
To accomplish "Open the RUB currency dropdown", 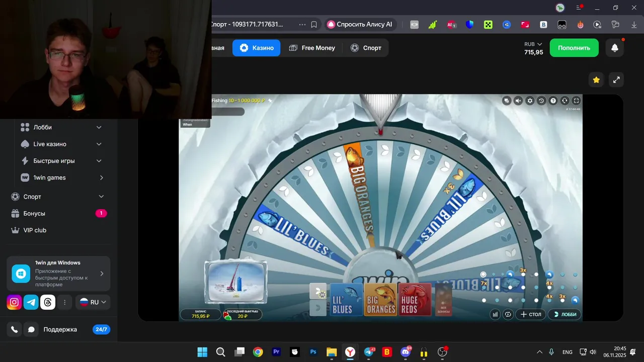I will click(x=533, y=44).
